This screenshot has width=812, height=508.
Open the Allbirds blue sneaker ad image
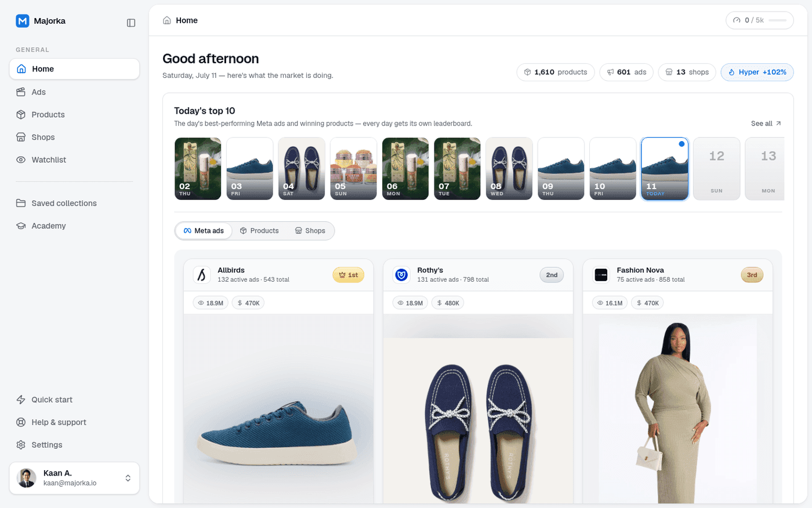(278, 409)
